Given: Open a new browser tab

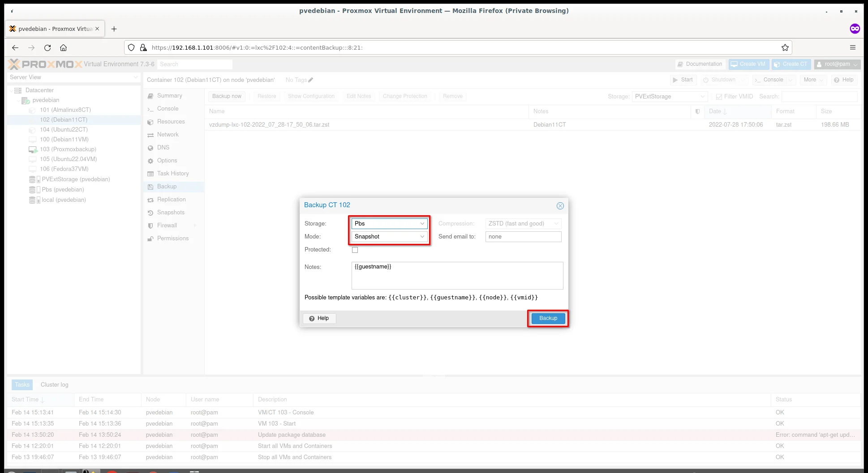Looking at the screenshot, I should coord(114,29).
